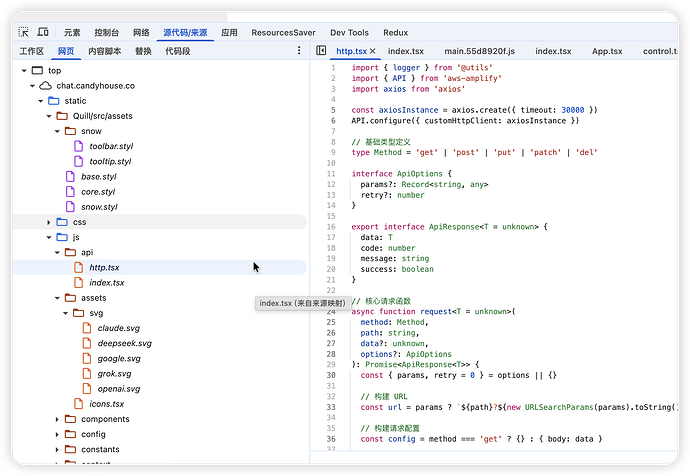The image size is (690, 476).
Task: Click the cloud icon for chat.candyhouse.co
Action: point(46,85)
